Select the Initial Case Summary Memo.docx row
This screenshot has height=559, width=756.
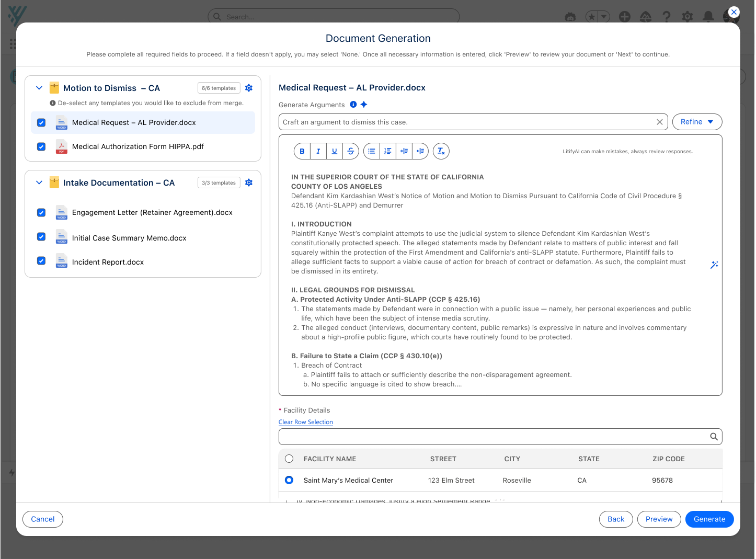pos(143,238)
